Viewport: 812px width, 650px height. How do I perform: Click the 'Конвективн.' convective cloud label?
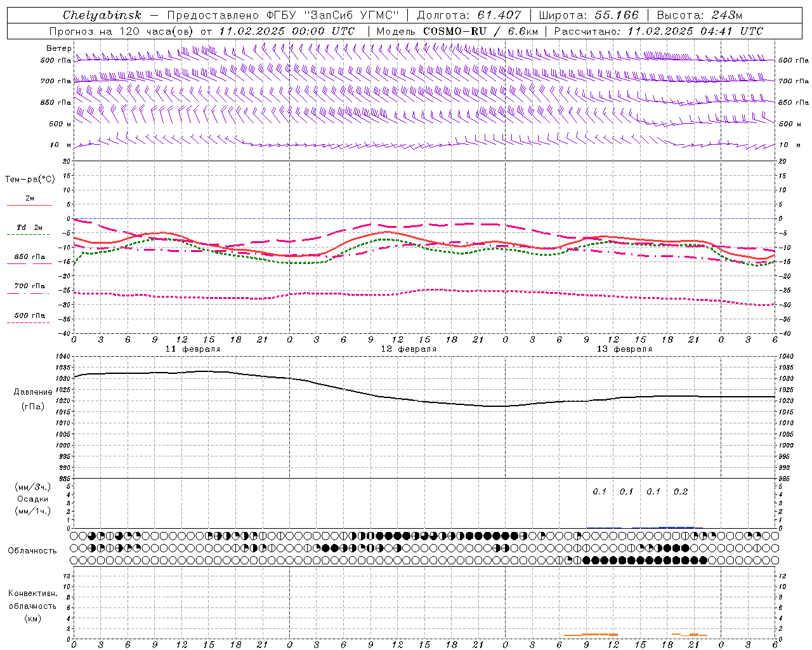[33, 594]
